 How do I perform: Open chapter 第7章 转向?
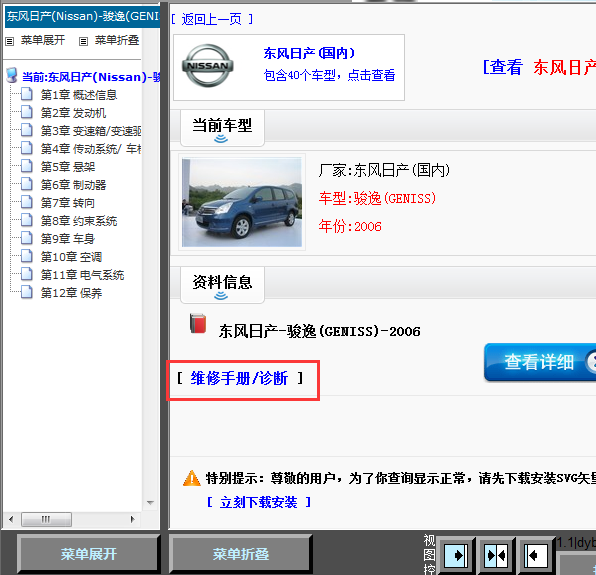pos(68,203)
